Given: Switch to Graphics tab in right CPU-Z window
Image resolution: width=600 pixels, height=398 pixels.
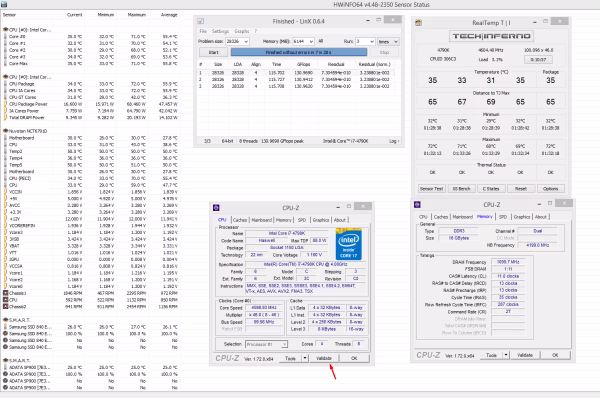Looking at the screenshot, I should point(522,217).
